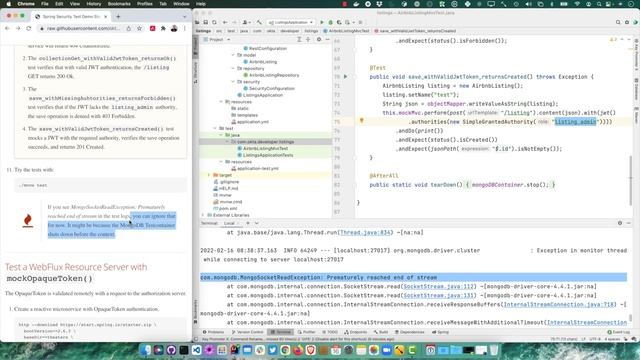Select SecurityConfiguration in project tree
The width and height of the screenshot is (640, 360).
coord(269,88)
